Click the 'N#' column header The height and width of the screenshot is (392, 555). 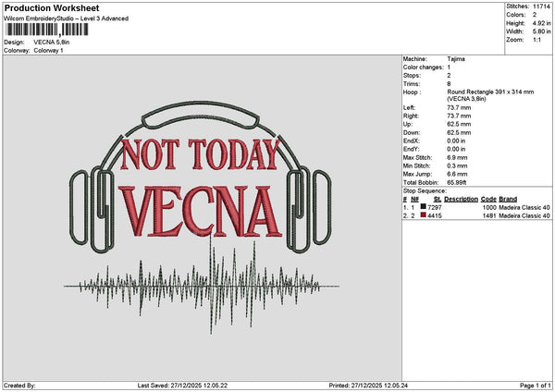414,199
